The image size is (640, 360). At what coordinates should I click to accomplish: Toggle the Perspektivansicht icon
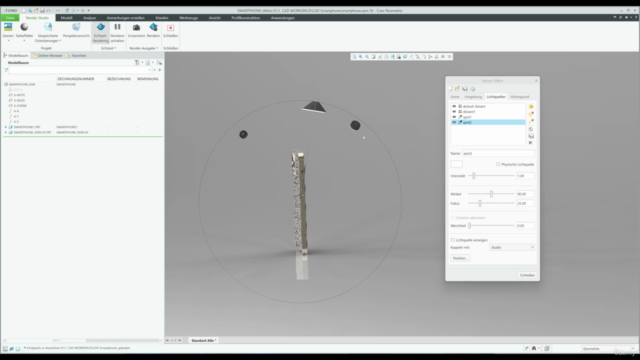76,27
